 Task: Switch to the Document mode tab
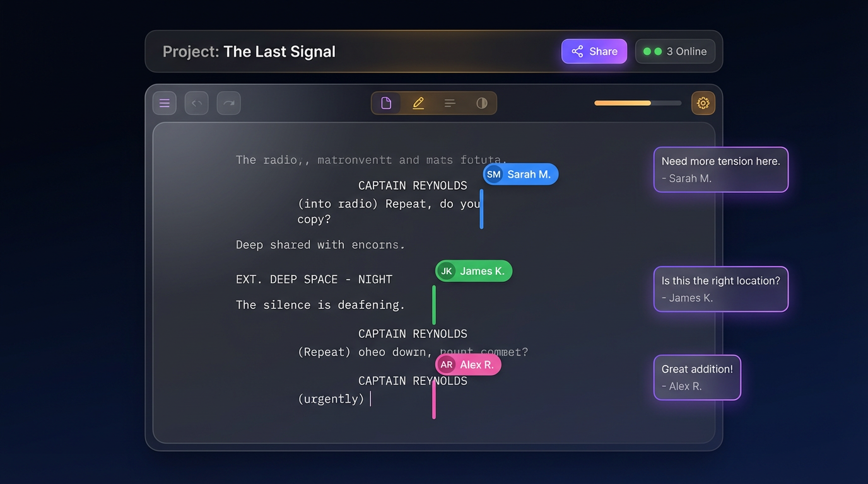(x=387, y=103)
